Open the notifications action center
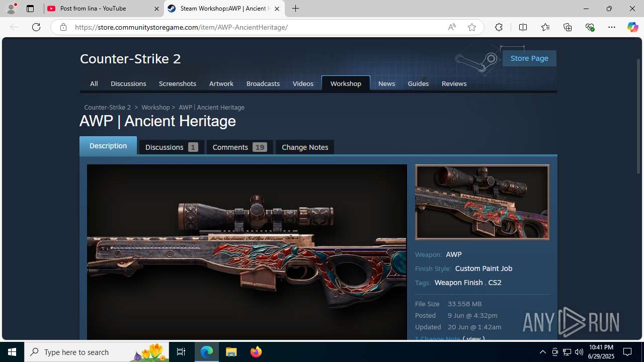 pyautogui.click(x=627, y=352)
